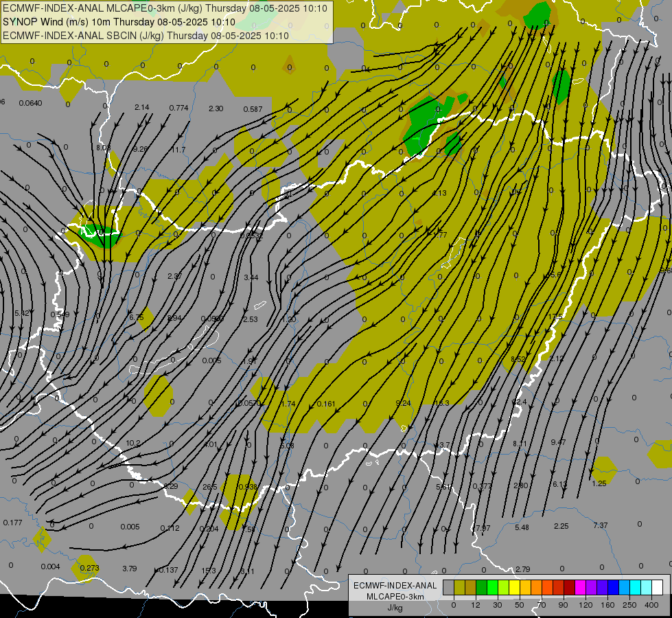Click the orange legend swatch before 70
This screenshot has width=672, height=618.
537,587
